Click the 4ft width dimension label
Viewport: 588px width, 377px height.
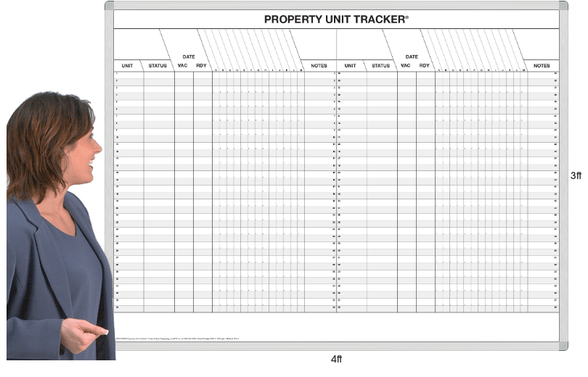(336, 359)
